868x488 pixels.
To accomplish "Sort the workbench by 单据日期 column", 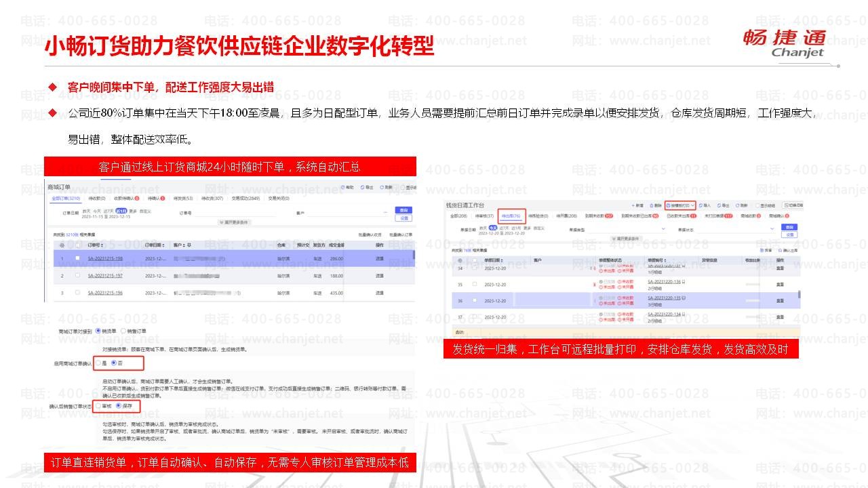I will [x=494, y=260].
